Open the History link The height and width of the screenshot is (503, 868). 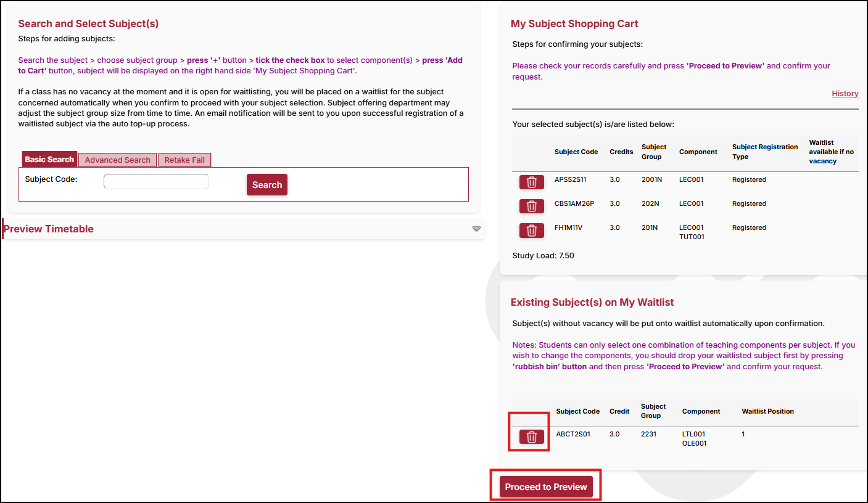click(x=845, y=93)
